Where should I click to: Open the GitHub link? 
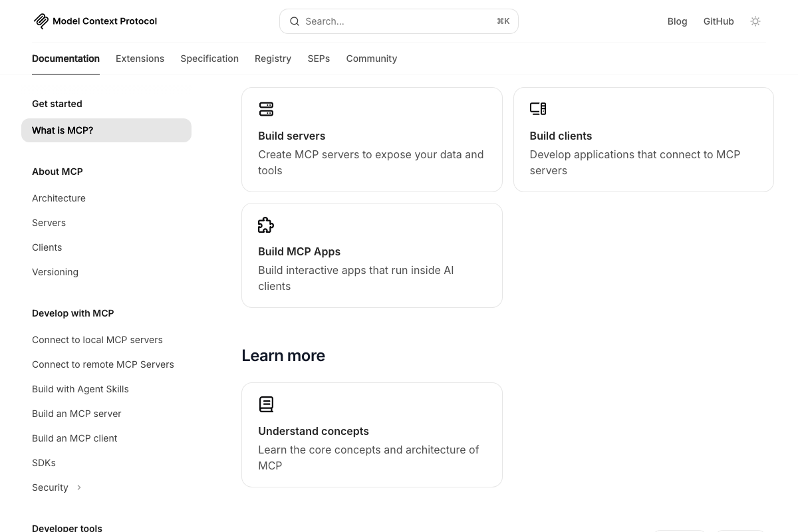[x=719, y=21]
